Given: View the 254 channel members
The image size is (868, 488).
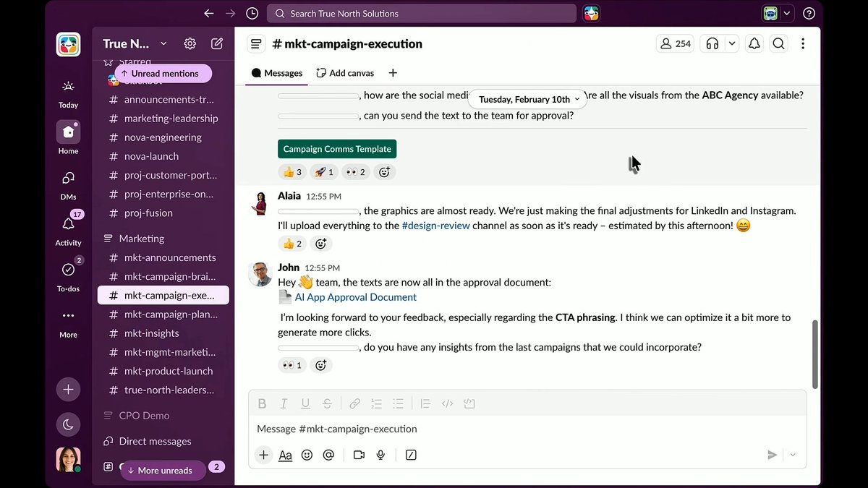Looking at the screenshot, I should (676, 43).
